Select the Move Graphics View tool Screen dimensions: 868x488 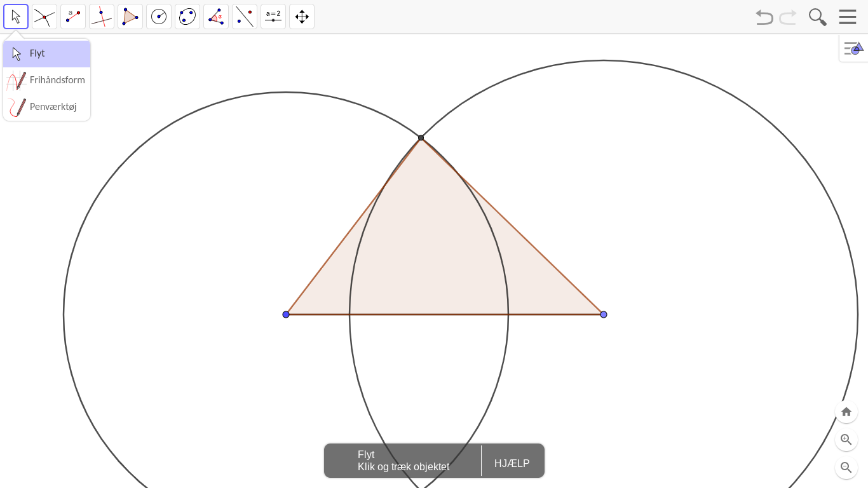pos(302,17)
